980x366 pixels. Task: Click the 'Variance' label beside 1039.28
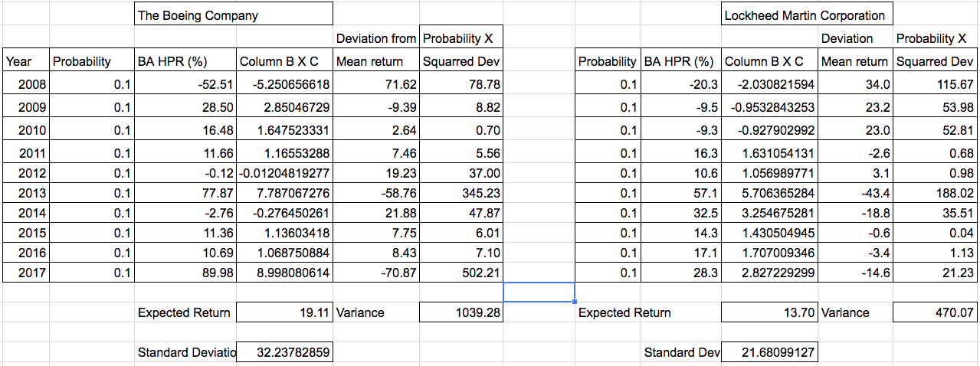376,312
